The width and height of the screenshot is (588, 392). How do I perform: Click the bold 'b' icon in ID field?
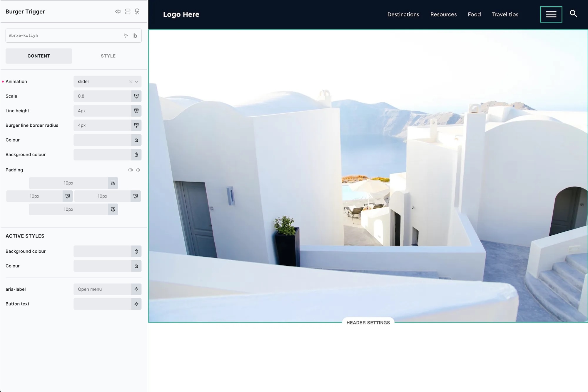(135, 36)
